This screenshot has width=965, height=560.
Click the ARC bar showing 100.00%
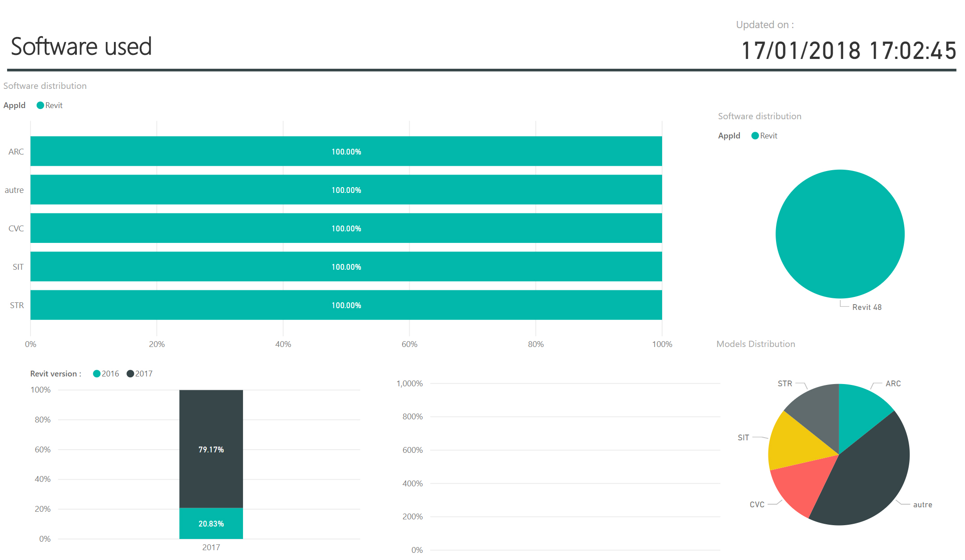tap(346, 151)
